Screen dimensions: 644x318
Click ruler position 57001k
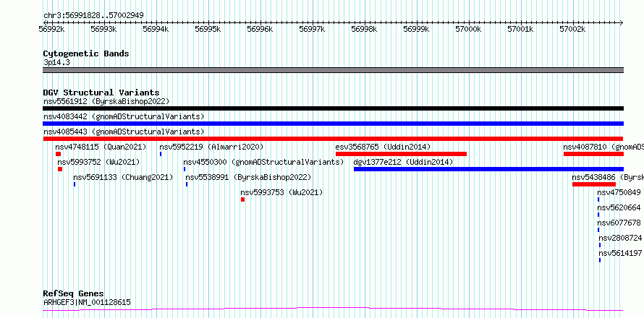(521, 29)
